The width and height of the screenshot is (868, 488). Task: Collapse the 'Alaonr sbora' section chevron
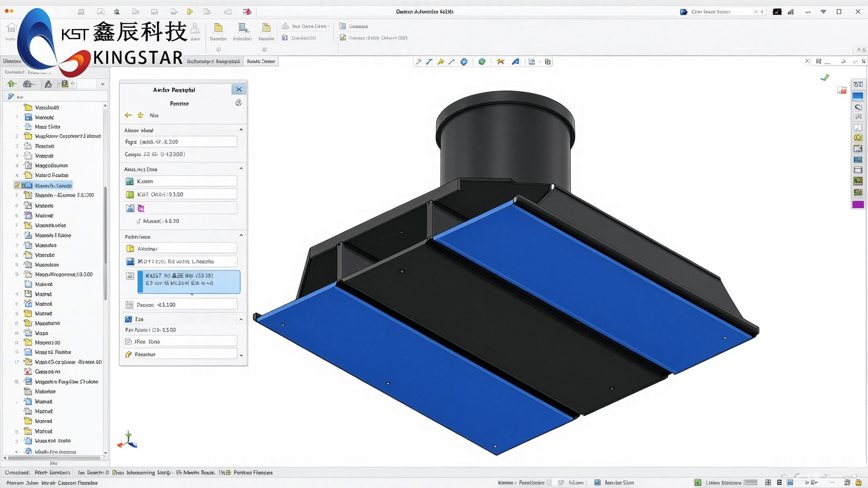pos(241,130)
